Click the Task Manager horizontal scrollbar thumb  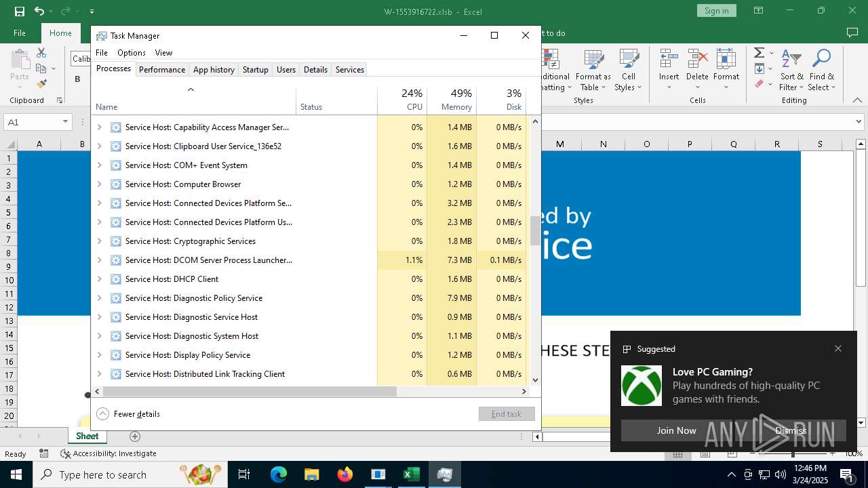point(250,391)
